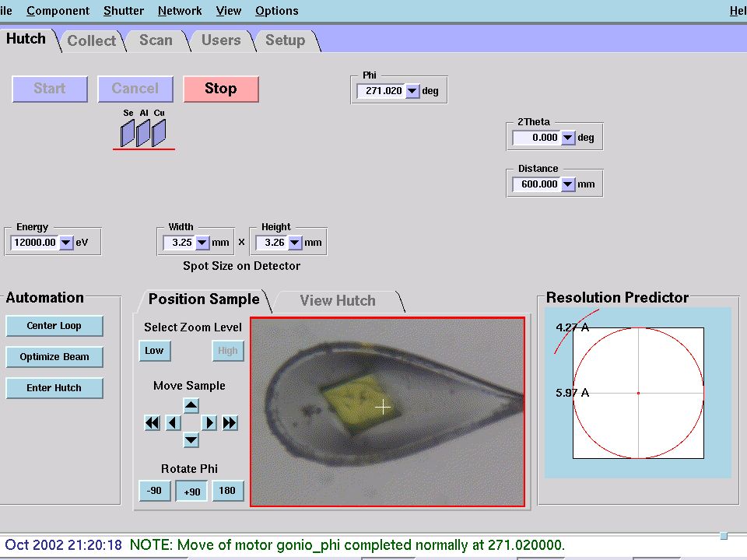Open the Shutter menu

click(x=124, y=10)
